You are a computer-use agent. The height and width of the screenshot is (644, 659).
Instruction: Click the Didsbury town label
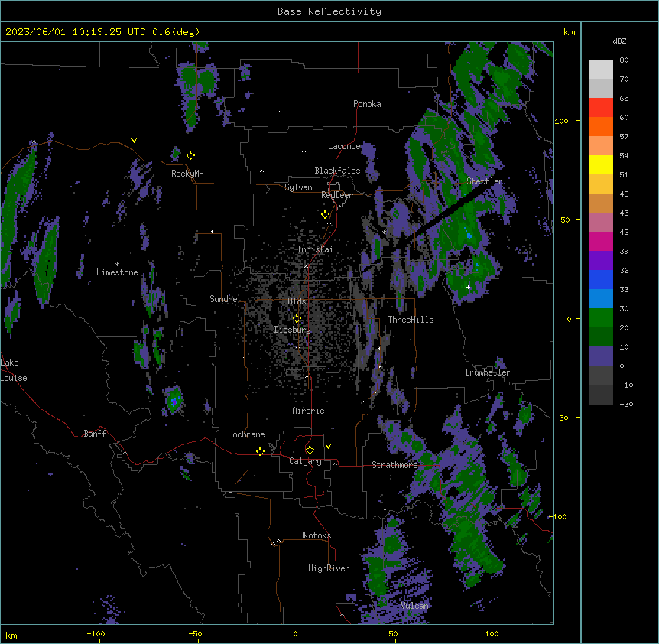pos(293,330)
